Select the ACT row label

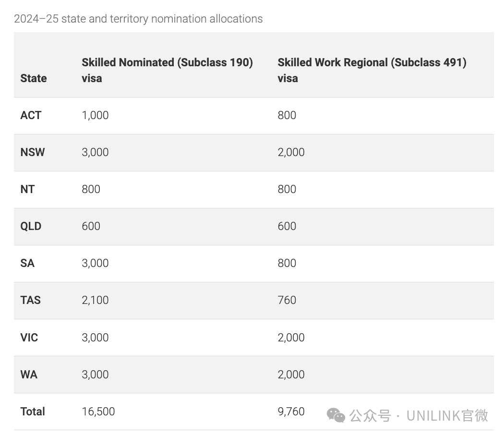(31, 115)
